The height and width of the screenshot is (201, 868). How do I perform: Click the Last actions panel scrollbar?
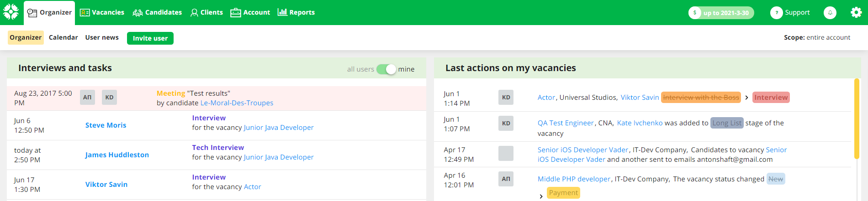[x=856, y=119]
